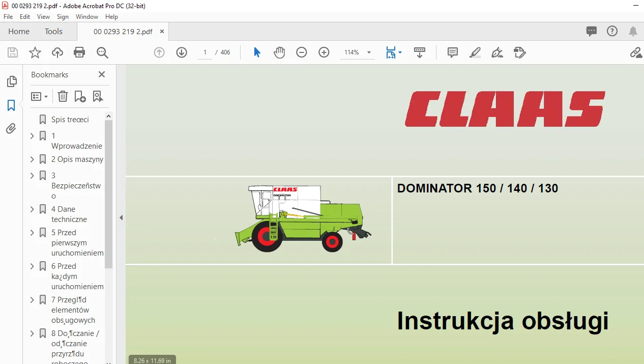
Task: Delete selected bookmark trash icon
Action: pos(63,96)
